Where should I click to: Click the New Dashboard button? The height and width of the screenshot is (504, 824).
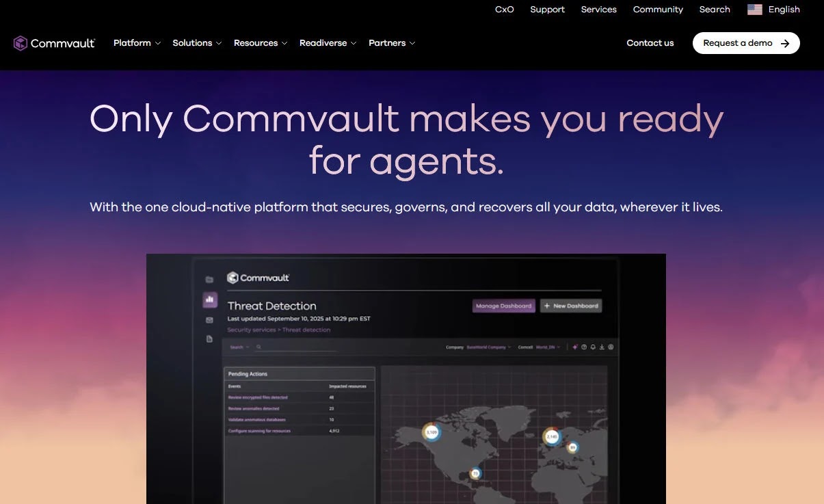click(x=571, y=306)
